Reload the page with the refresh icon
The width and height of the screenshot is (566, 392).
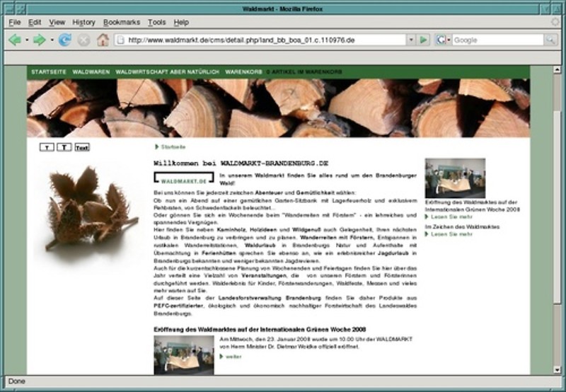tap(65, 40)
